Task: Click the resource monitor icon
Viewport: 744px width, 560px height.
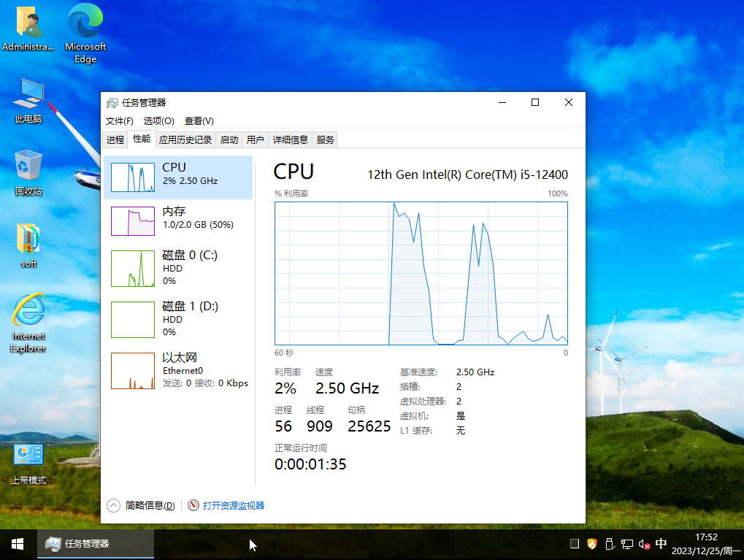Action: [193, 505]
